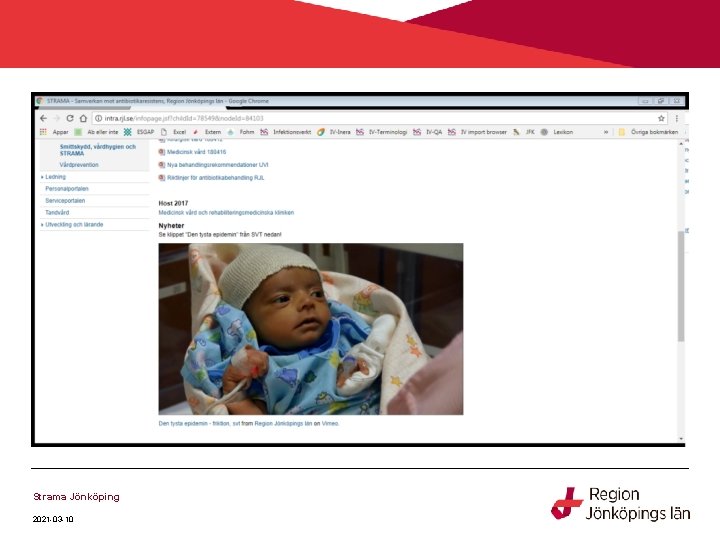Click the intra.rjl.se address bar
Viewport: 720px width, 540px height.
379,118
